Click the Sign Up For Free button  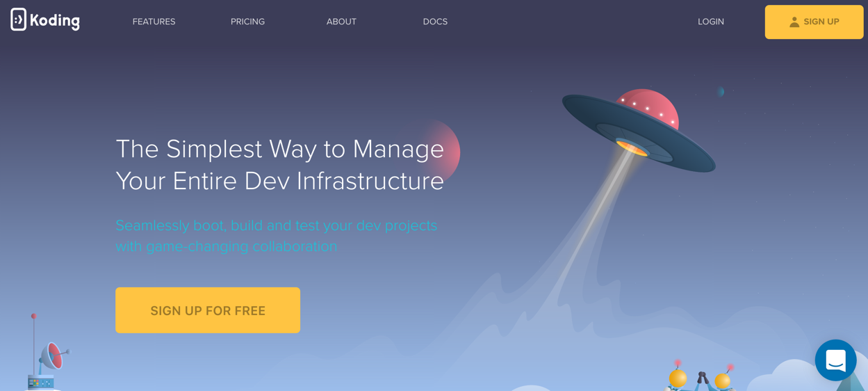(208, 310)
